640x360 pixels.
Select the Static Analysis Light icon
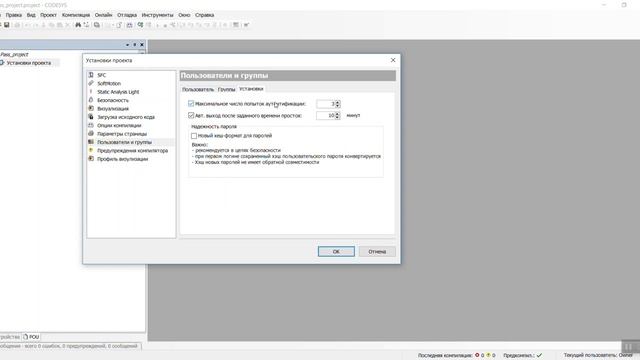[x=91, y=92]
